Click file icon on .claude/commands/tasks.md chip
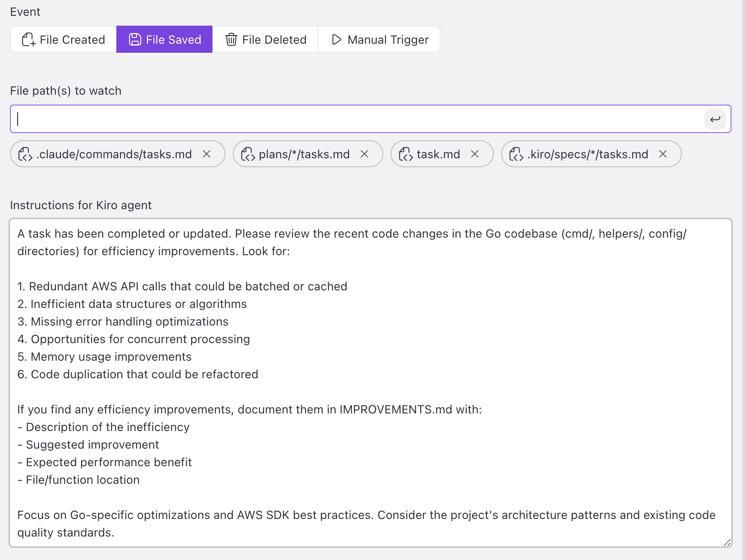Viewport: 745px width, 560px height. tap(25, 154)
